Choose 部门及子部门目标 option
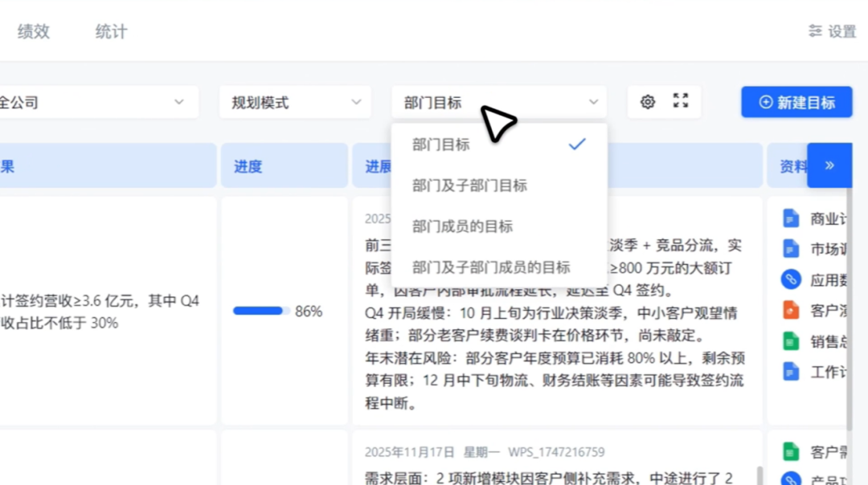The image size is (868, 485). 499,185
